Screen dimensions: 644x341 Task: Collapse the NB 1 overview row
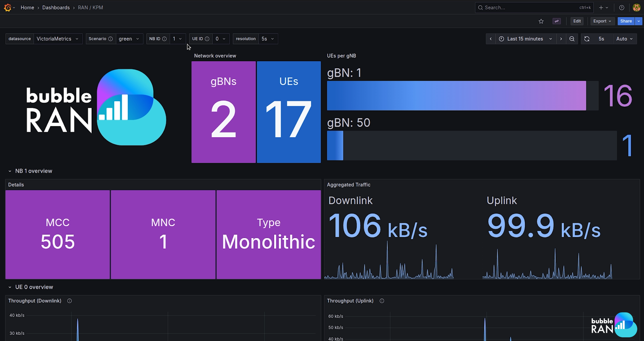pos(10,171)
